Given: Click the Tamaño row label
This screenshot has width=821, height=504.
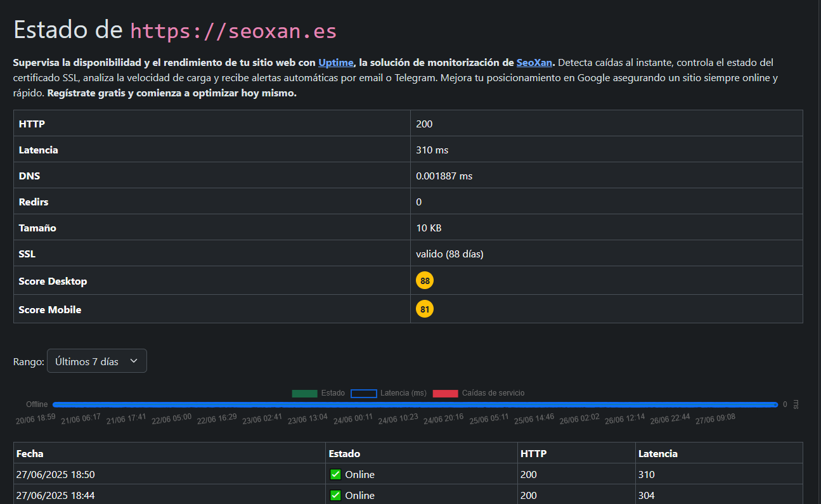Looking at the screenshot, I should point(37,228).
